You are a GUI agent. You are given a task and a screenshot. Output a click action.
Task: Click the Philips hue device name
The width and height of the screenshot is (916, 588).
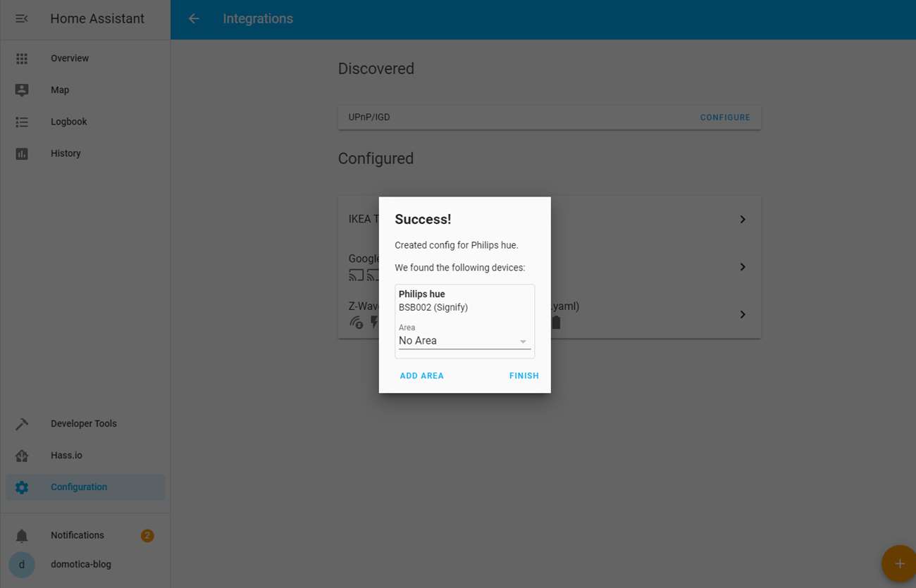[422, 294]
